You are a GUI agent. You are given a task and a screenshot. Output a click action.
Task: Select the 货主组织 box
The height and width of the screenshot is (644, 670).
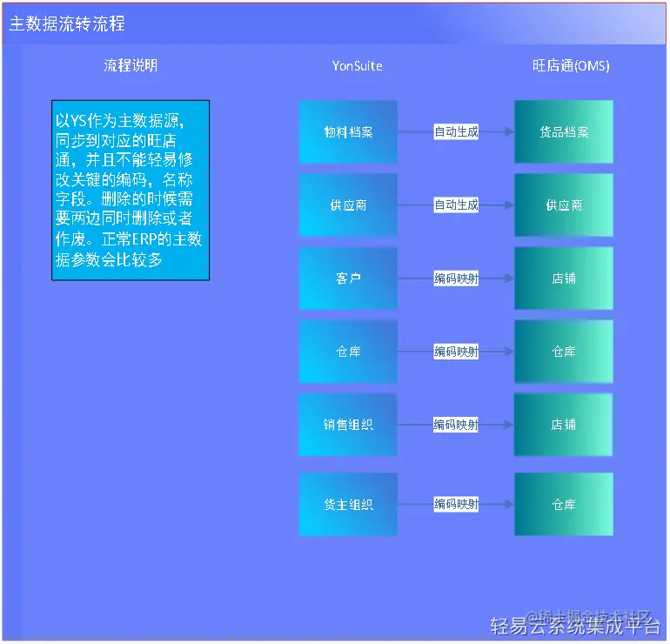pyautogui.click(x=348, y=504)
